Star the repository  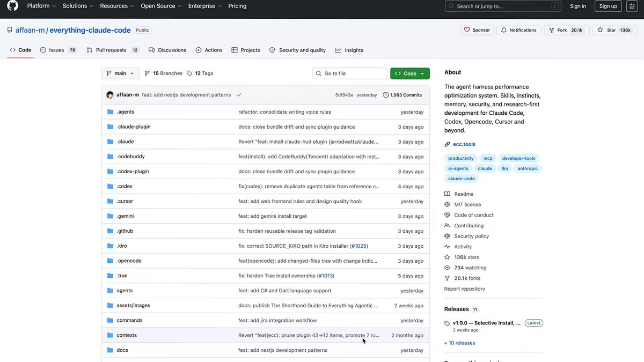[615, 30]
